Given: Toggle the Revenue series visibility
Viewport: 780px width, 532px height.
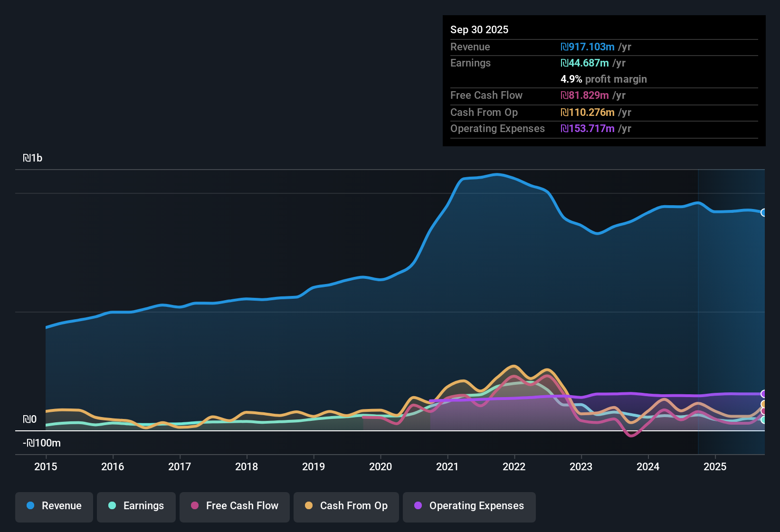Looking at the screenshot, I should (x=54, y=506).
